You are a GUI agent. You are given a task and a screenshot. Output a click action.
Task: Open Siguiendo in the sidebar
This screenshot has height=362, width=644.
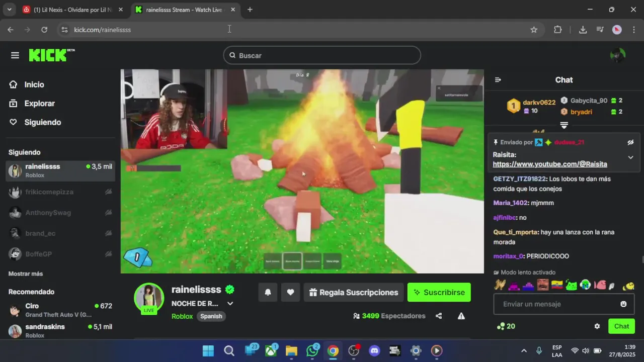point(43,122)
